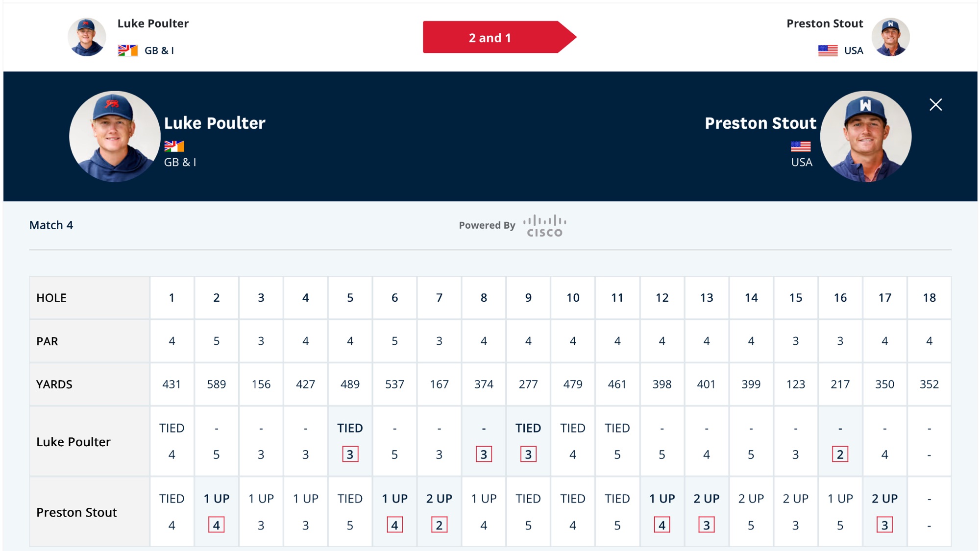Screen dimensions: 980x551
Task: Click the small Preston Stout avatar in the top row
Action: coord(890,37)
